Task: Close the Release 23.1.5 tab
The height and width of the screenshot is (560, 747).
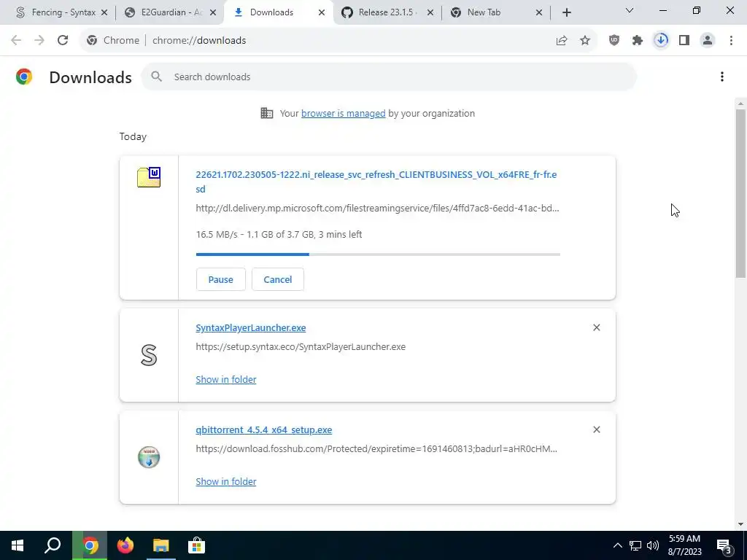Action: coord(430,12)
